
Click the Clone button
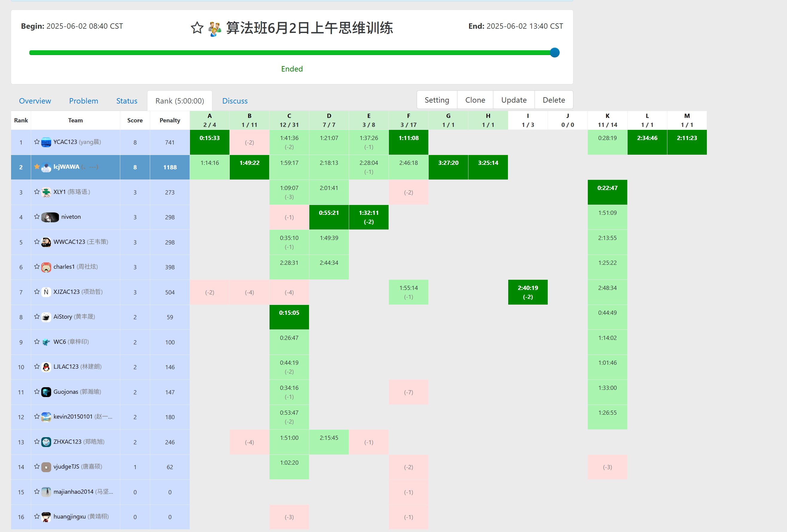[x=475, y=100]
